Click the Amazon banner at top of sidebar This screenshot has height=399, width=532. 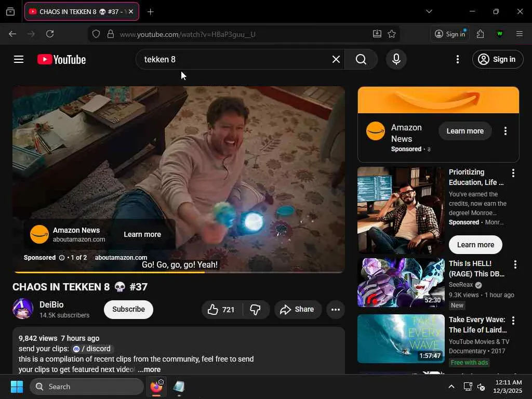point(438,100)
